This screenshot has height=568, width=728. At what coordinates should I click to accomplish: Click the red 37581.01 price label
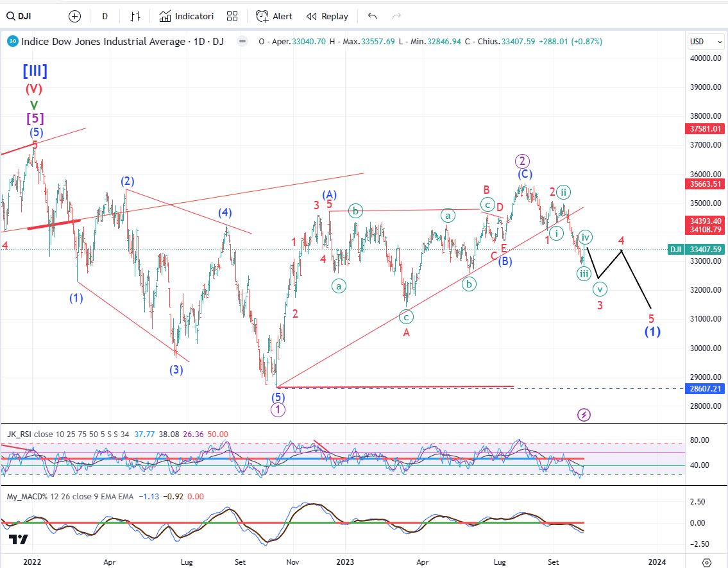[x=705, y=128]
